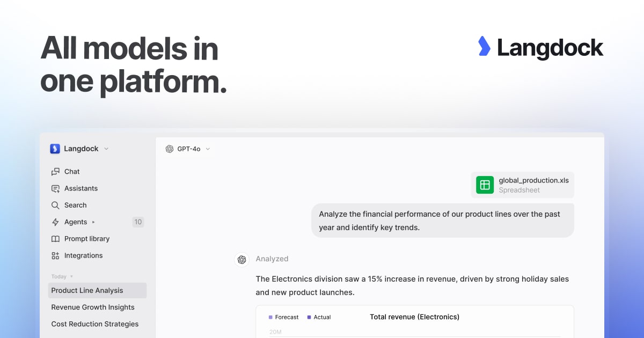Click the OpenAI logo beside Analyzed

241,259
